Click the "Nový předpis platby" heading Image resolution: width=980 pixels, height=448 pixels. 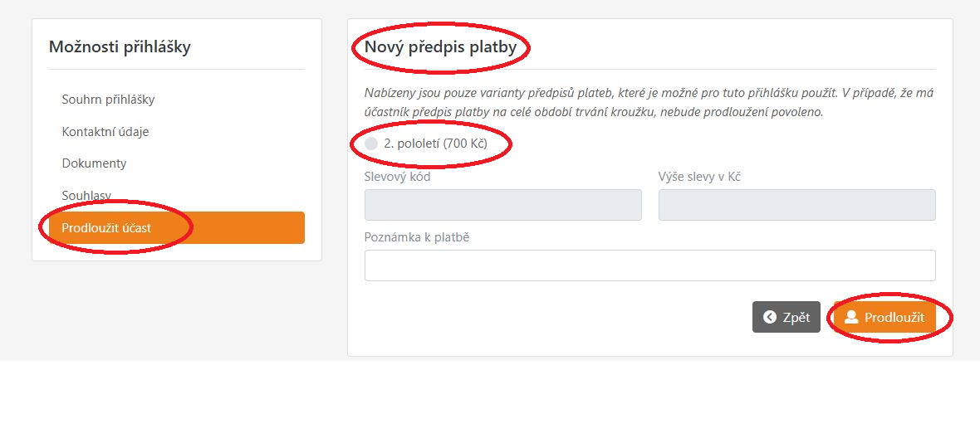[x=440, y=47]
